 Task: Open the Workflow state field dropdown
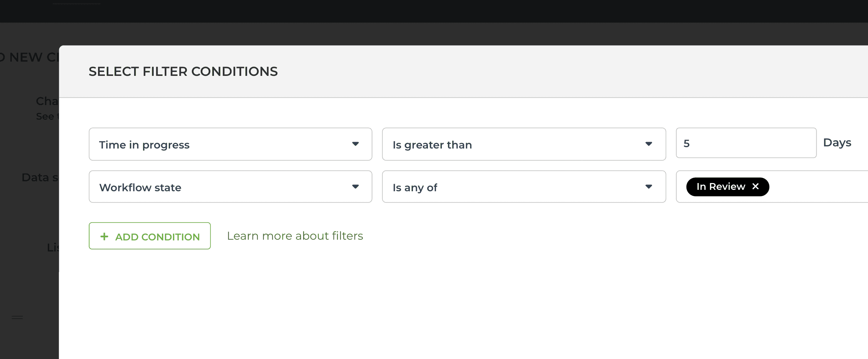[x=230, y=187]
